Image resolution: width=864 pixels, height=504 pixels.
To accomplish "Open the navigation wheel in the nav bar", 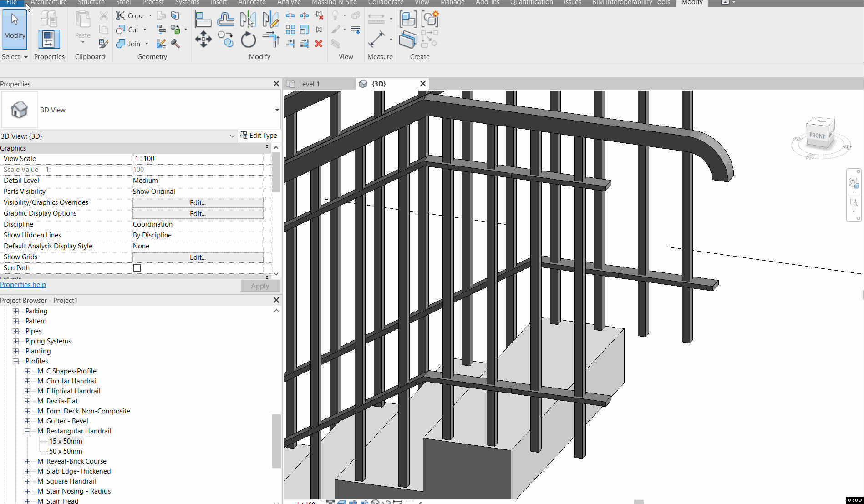I will coord(853,183).
